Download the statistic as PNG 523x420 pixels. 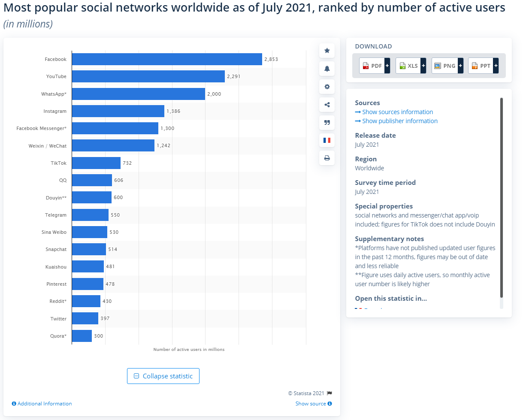click(x=444, y=65)
